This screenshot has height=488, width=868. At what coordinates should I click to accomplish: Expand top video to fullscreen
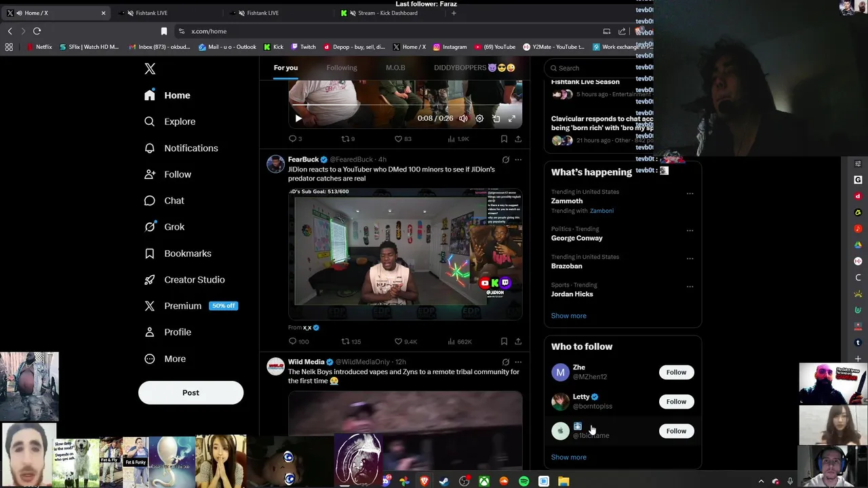click(x=512, y=119)
